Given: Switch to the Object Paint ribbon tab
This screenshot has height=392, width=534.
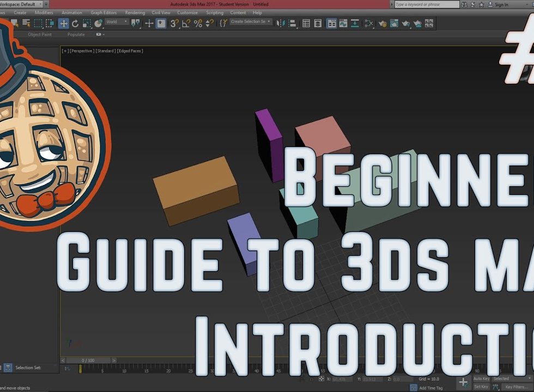Looking at the screenshot, I should tap(40, 34).
